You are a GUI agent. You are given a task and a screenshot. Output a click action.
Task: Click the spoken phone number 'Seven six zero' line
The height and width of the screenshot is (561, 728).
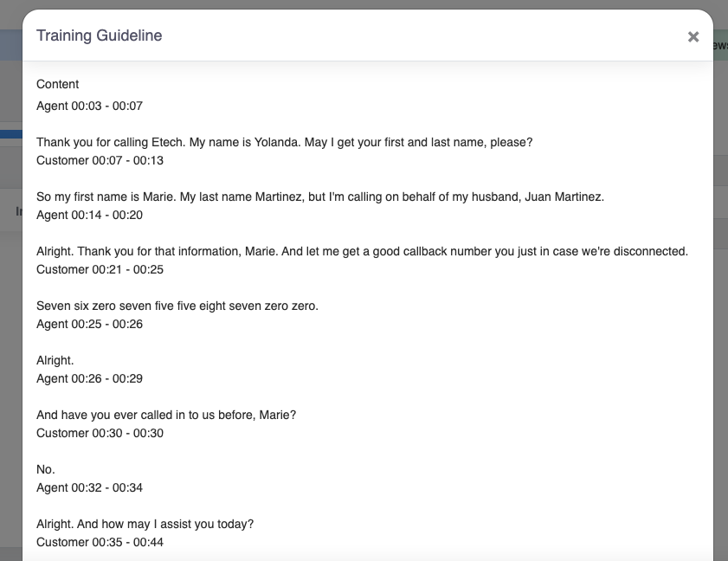[177, 306]
